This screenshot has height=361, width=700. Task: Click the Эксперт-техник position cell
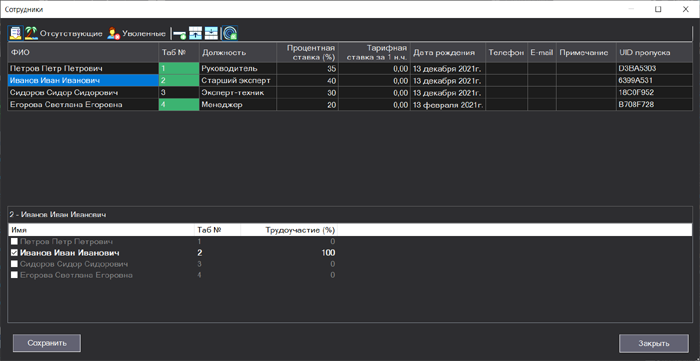[x=238, y=92]
